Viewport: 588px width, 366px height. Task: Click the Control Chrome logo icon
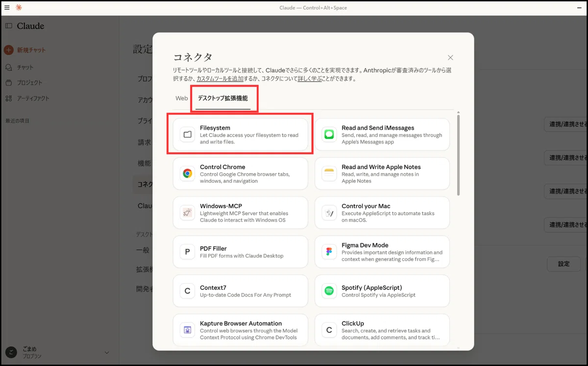(x=187, y=173)
